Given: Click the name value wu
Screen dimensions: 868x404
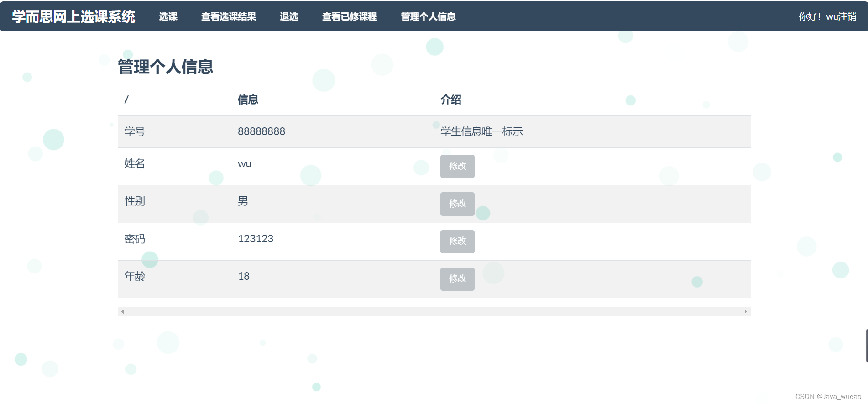Looking at the screenshot, I should coord(245,164).
